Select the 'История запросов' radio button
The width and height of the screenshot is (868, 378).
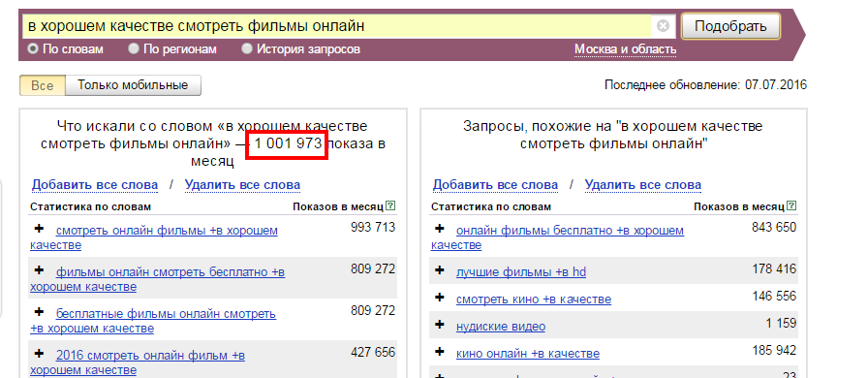(x=247, y=48)
